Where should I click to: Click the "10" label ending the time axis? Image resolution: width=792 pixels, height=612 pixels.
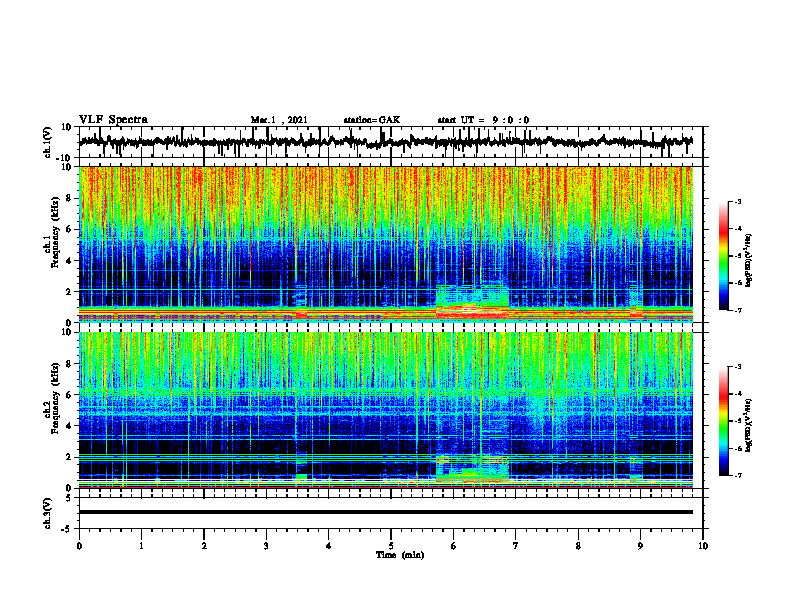[x=703, y=546]
